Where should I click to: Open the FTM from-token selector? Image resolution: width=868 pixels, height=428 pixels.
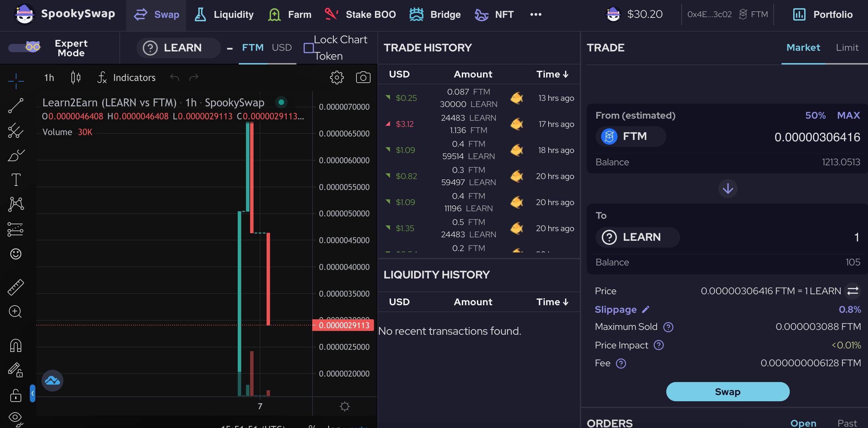[631, 136]
